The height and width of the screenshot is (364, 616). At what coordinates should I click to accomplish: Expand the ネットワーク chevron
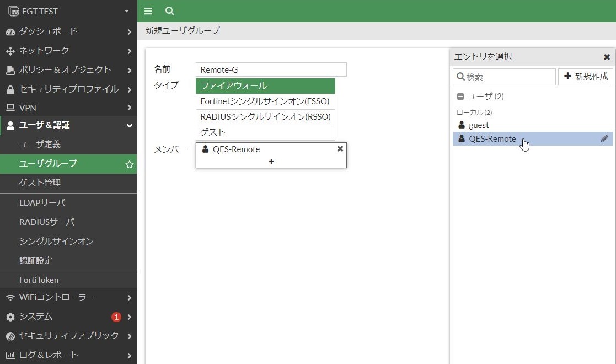(129, 51)
